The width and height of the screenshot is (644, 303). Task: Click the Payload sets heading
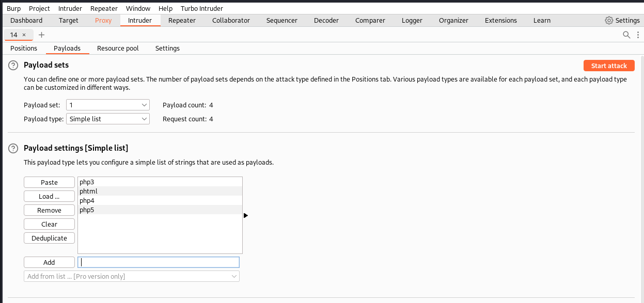pos(46,65)
